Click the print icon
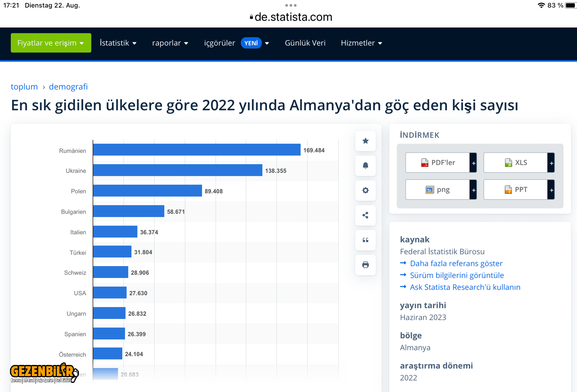Viewport: 577px width, 392px height. pyautogui.click(x=365, y=265)
